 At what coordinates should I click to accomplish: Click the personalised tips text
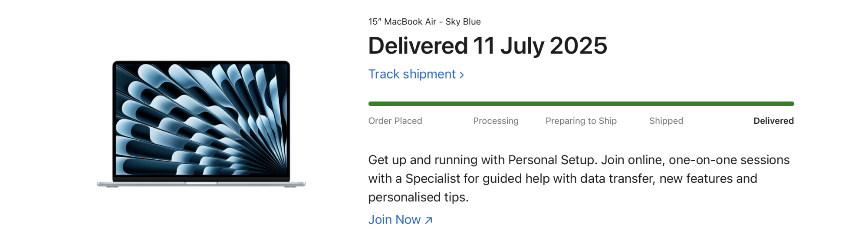point(418,198)
